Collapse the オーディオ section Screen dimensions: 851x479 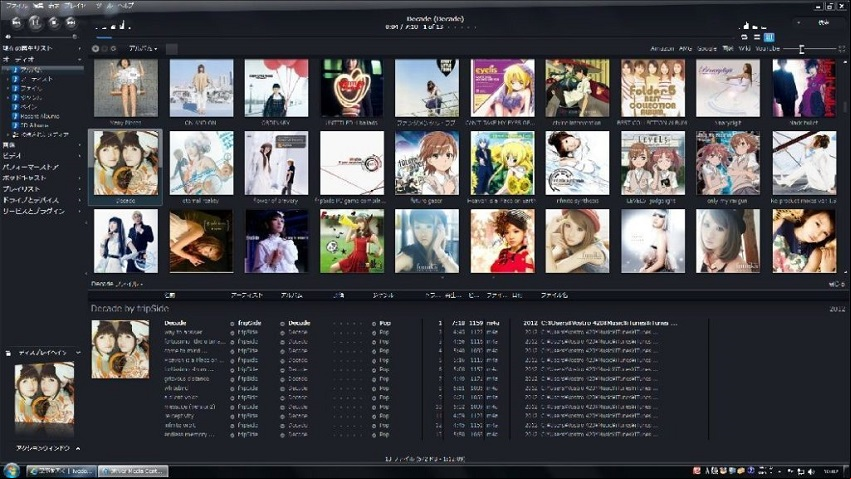tap(79, 59)
